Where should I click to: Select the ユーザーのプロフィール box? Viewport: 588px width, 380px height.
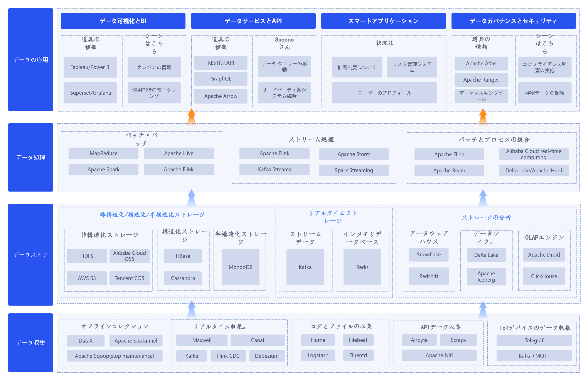[384, 93]
